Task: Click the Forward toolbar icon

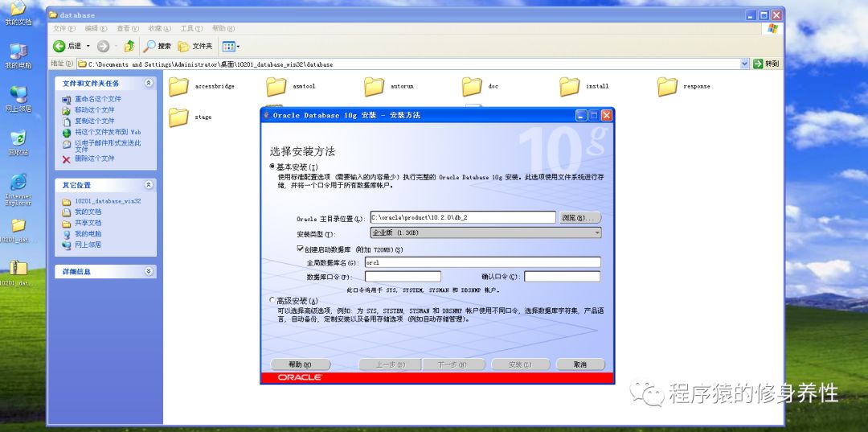Action: tap(103, 46)
